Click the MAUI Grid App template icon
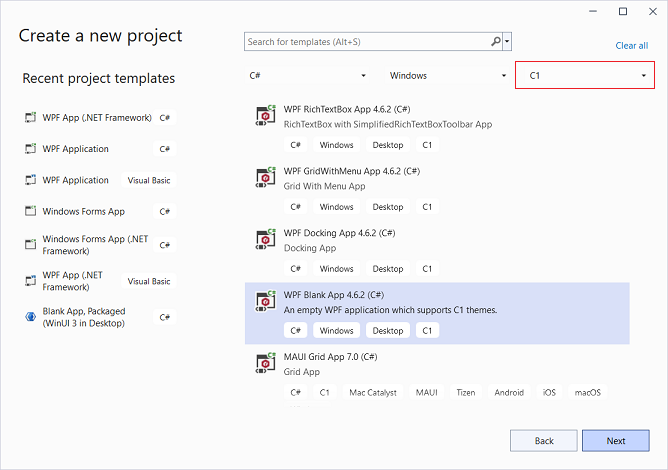The image size is (668, 470). (265, 364)
